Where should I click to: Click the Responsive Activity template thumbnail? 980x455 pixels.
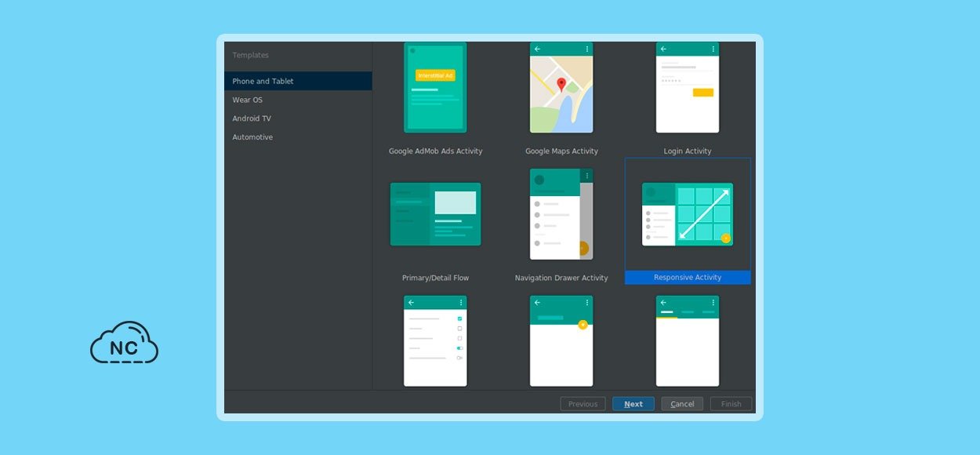tap(688, 214)
